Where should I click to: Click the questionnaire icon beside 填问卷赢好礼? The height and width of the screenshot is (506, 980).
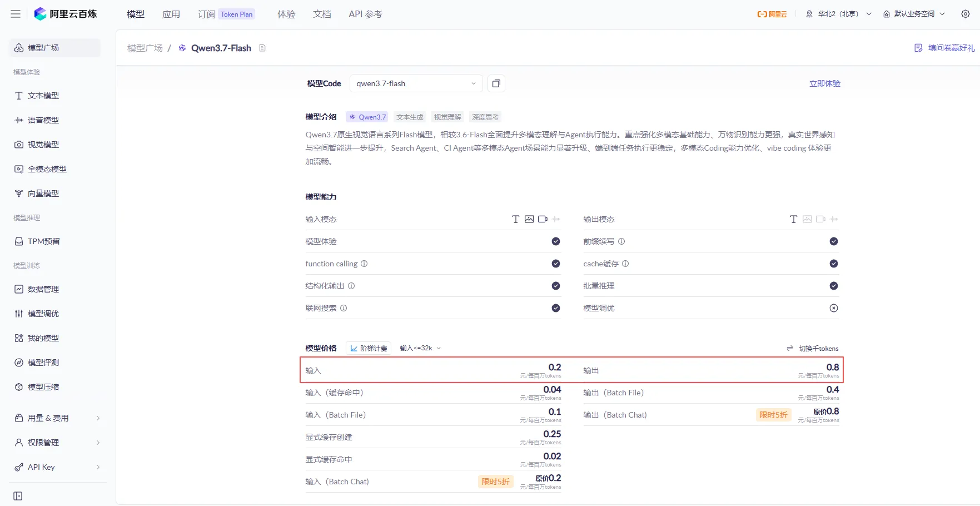[918, 48]
